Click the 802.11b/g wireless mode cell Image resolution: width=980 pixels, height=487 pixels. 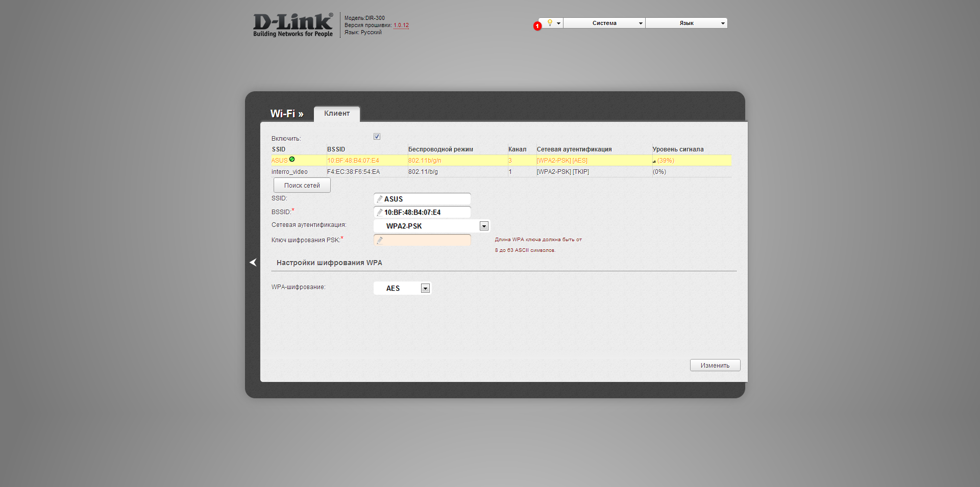click(x=423, y=172)
